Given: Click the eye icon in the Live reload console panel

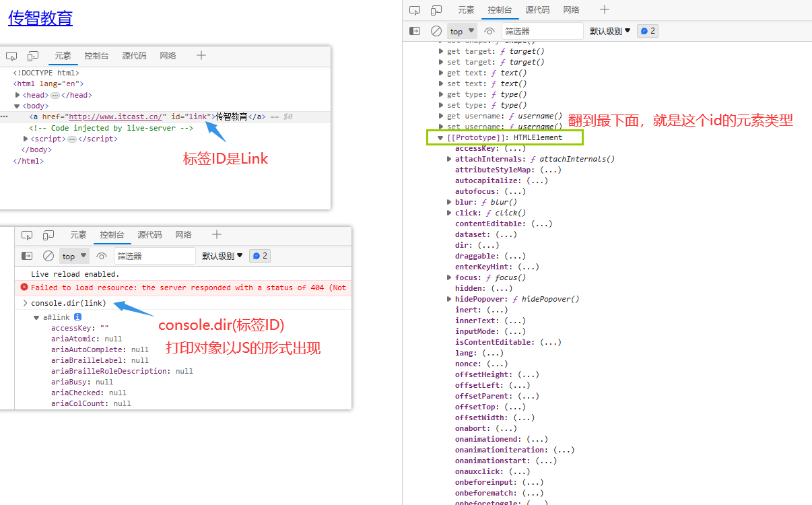Looking at the screenshot, I should [x=102, y=256].
